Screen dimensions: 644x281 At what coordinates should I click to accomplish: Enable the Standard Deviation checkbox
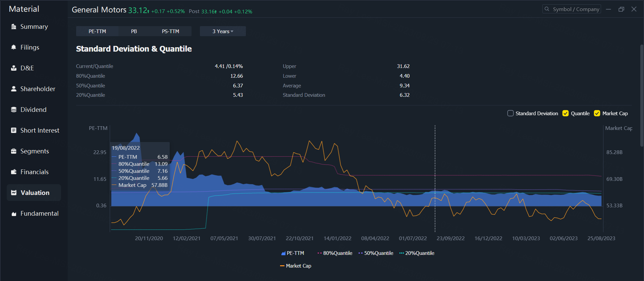(511, 113)
